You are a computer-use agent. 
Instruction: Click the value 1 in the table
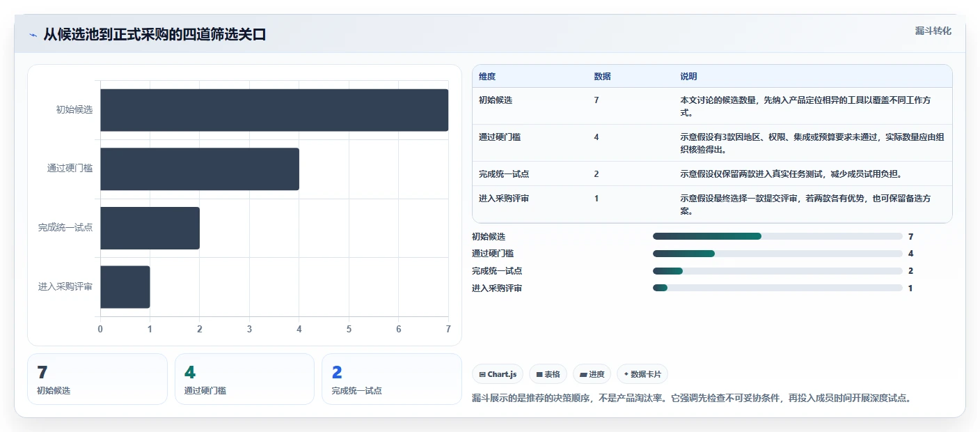click(x=596, y=198)
